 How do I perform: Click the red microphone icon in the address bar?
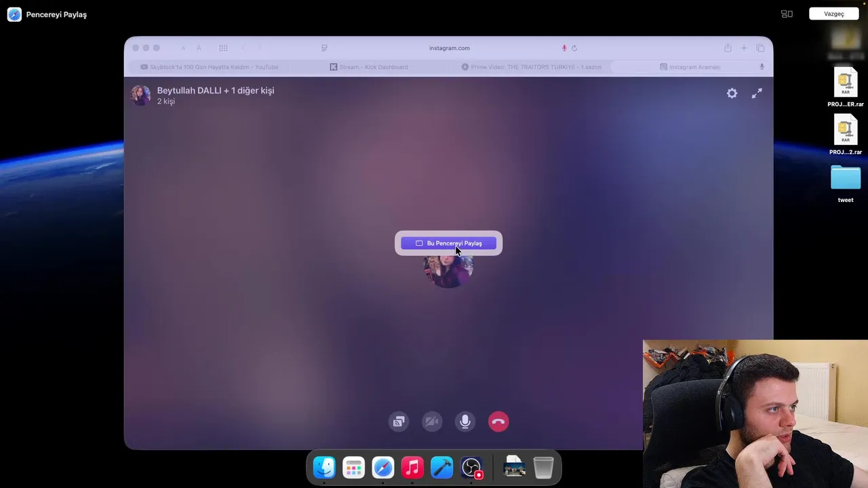564,48
